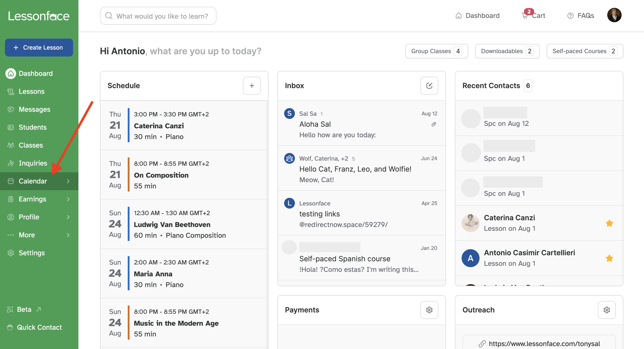
Task: Click the compose message icon in Inbox
Action: 429,85
